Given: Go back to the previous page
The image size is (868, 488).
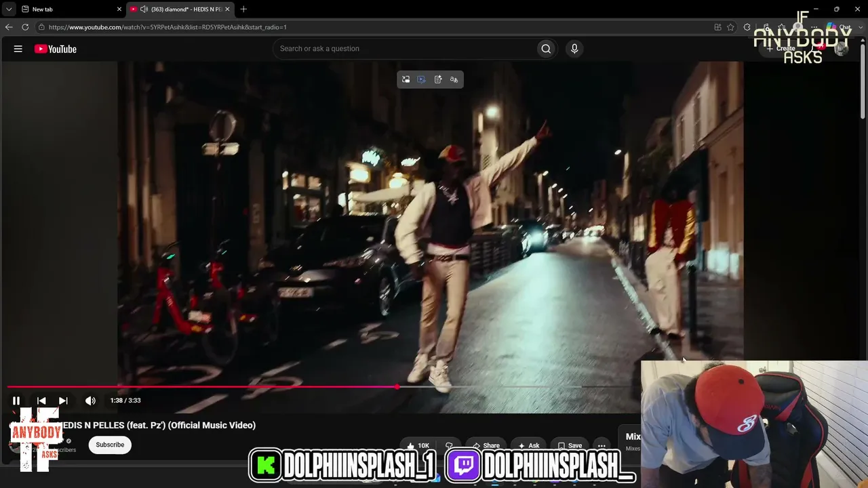Looking at the screenshot, I should coord(9,27).
